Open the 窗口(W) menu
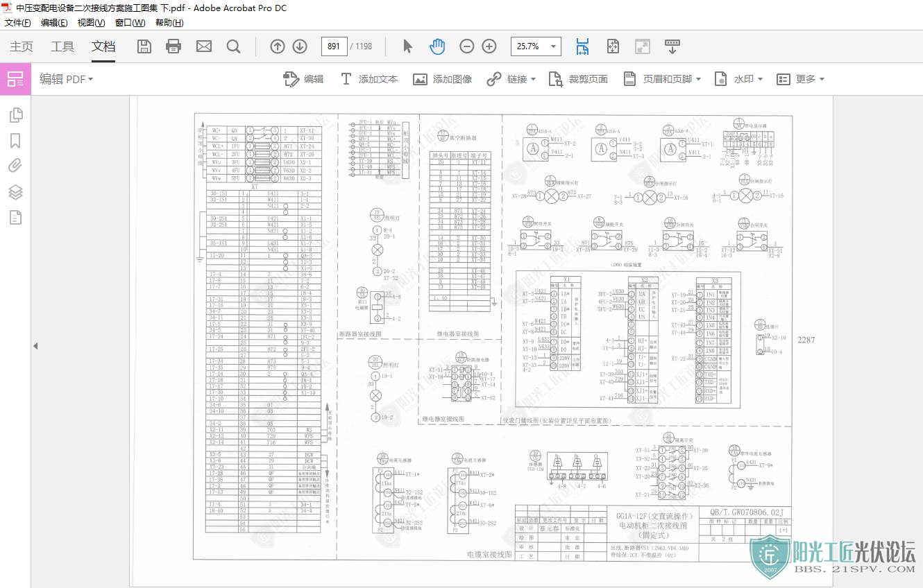 tap(130, 23)
